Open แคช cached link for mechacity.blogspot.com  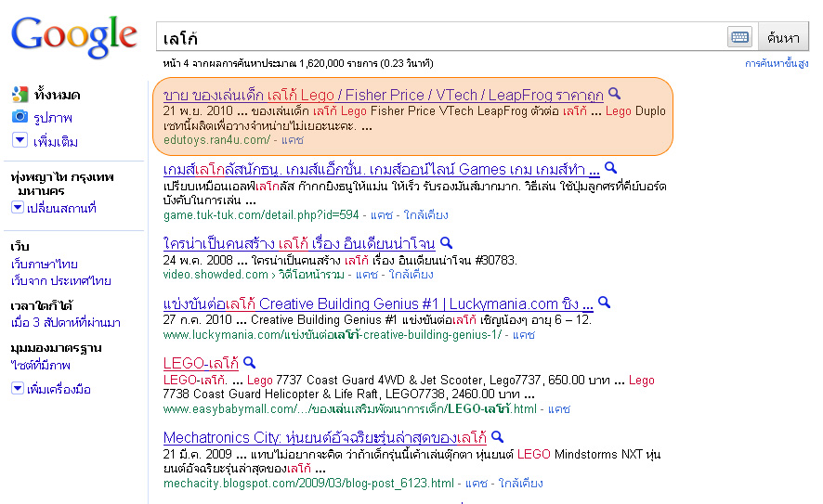pos(477,483)
